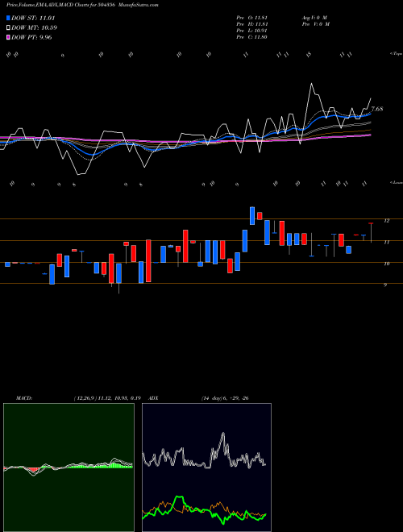This screenshot has height=532, width=403.
Task: Click the ADX parameters '(14 day) 6, +29, -26'
Action: (x=225, y=398)
